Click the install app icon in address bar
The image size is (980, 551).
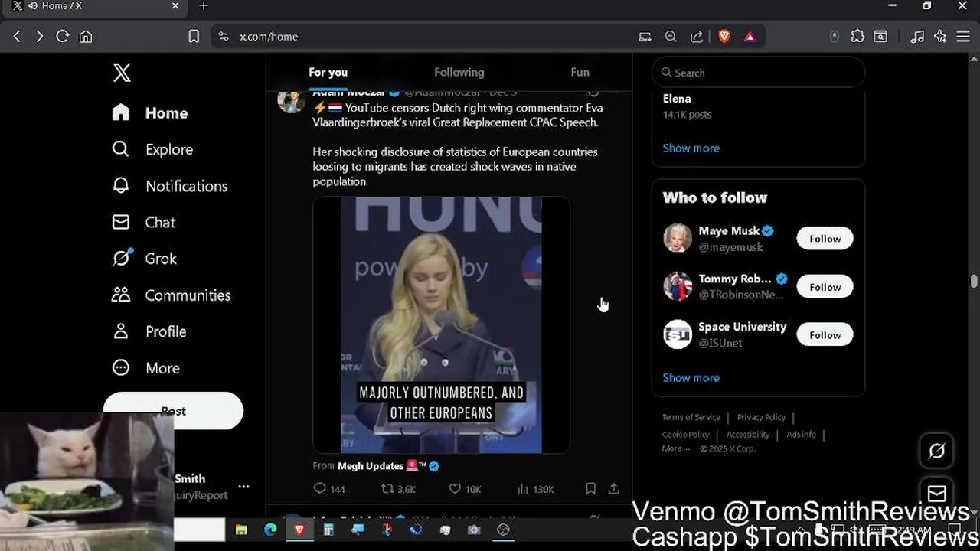645,36
